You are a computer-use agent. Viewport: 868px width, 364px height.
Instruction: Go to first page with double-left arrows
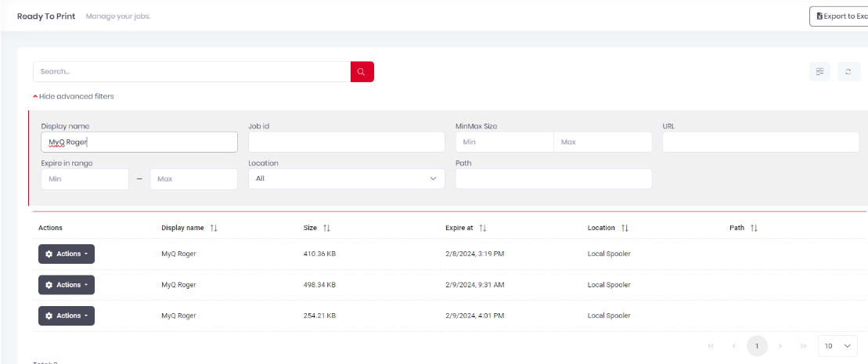pos(711,346)
